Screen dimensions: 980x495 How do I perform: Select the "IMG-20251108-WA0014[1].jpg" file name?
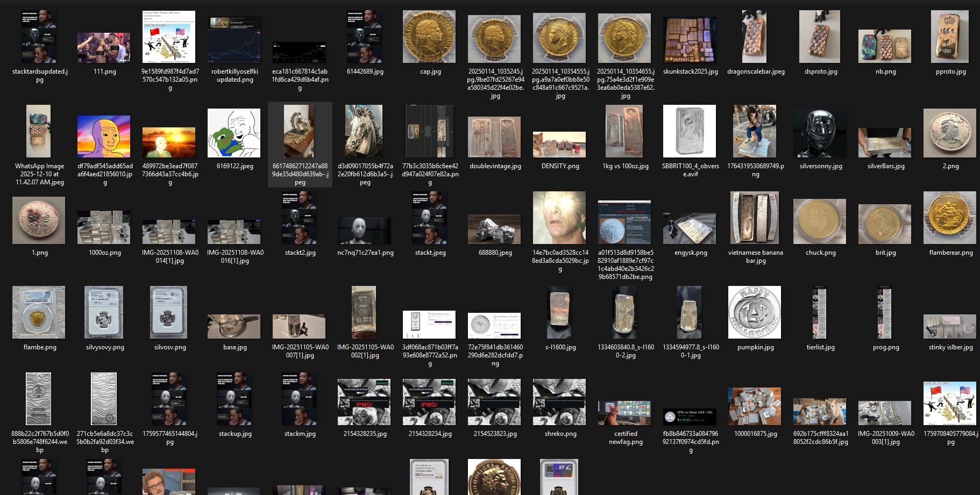pyautogui.click(x=170, y=257)
